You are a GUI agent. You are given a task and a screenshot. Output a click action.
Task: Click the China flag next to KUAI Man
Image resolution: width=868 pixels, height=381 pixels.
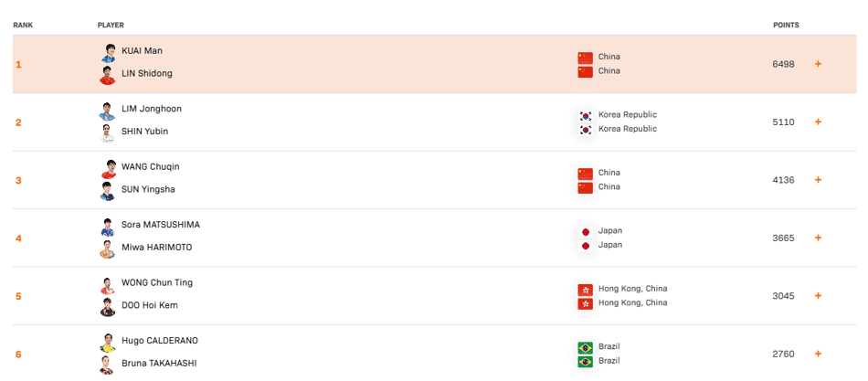[x=585, y=58]
